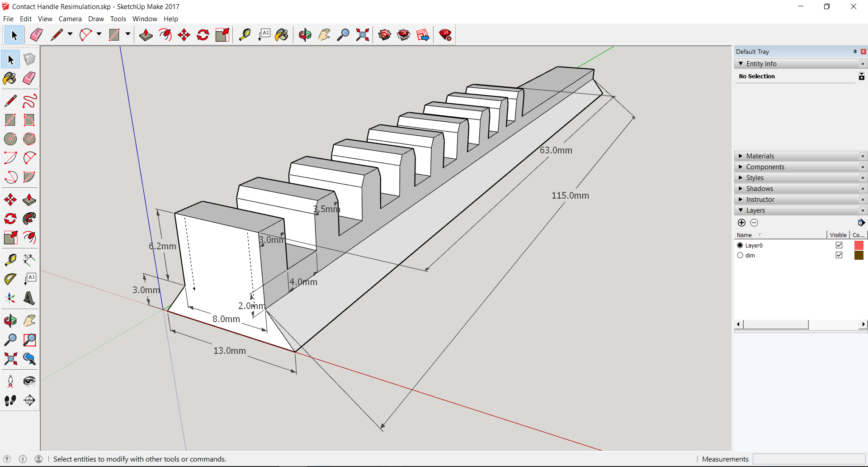The width and height of the screenshot is (868, 467).
Task: Open the Window menu
Action: pyautogui.click(x=145, y=19)
